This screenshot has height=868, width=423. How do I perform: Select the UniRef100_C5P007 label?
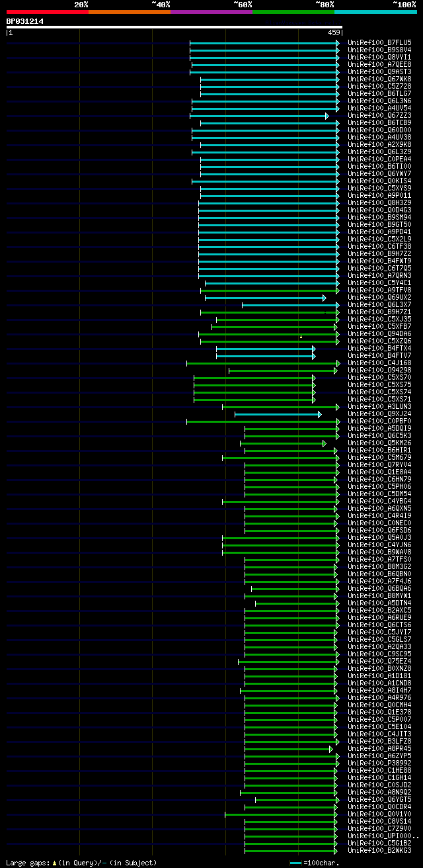pos(379,719)
